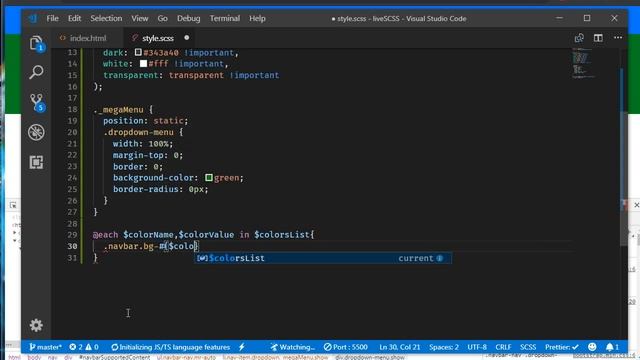Split the editor to the right
The image size is (640, 360).
point(598,38)
